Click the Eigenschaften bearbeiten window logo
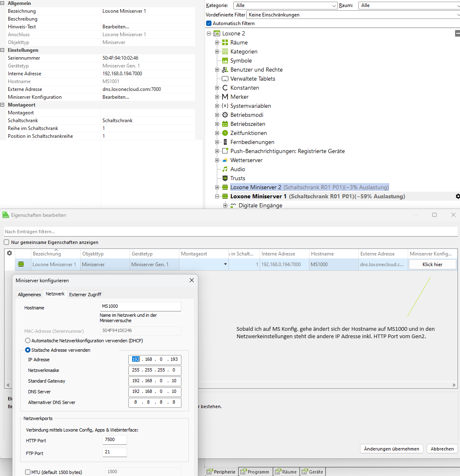This screenshot has height=476, width=460. pos(6,215)
